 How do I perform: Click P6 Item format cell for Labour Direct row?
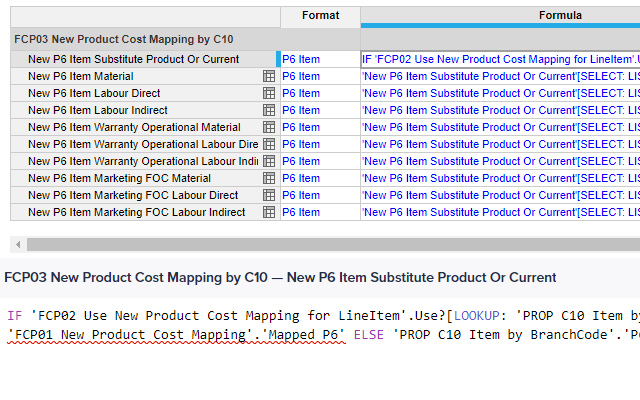pos(320,93)
